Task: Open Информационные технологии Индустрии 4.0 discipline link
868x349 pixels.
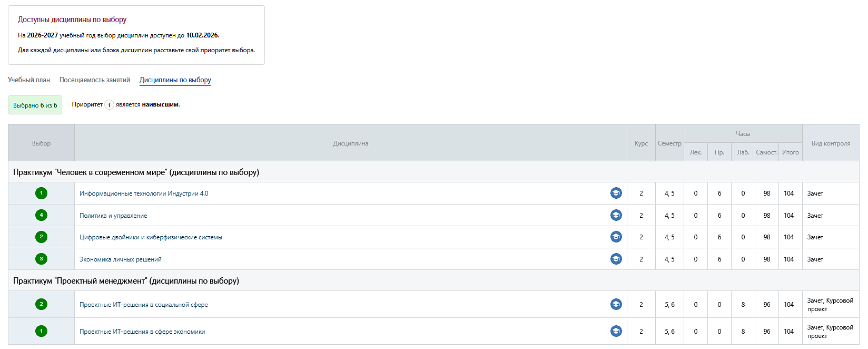Action: tap(144, 193)
